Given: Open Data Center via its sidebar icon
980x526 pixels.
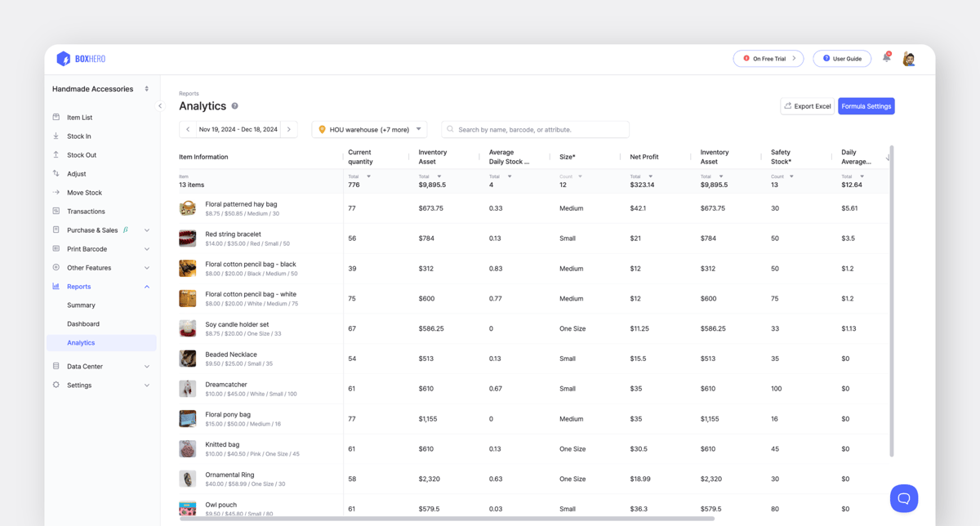Looking at the screenshot, I should [57, 366].
